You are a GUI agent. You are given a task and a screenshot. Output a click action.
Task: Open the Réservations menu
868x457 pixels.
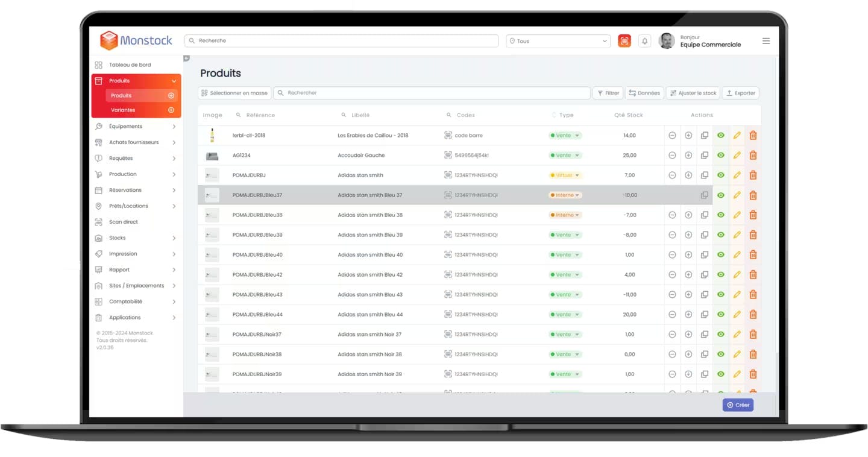(x=136, y=190)
